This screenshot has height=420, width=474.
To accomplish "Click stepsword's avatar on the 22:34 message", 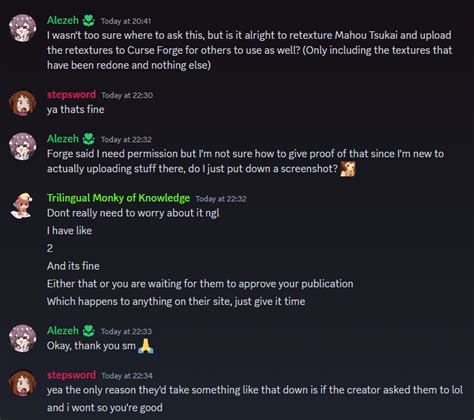I will [x=23, y=383].
